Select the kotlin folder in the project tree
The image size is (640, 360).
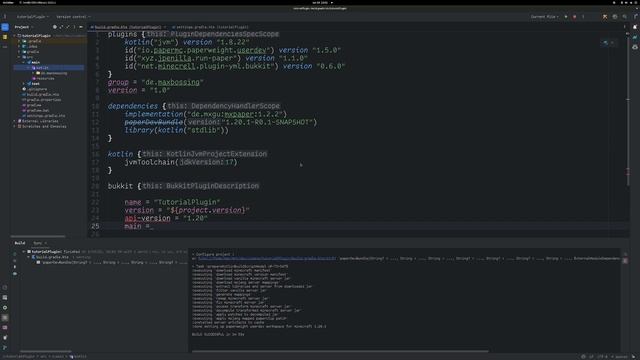(x=49, y=68)
